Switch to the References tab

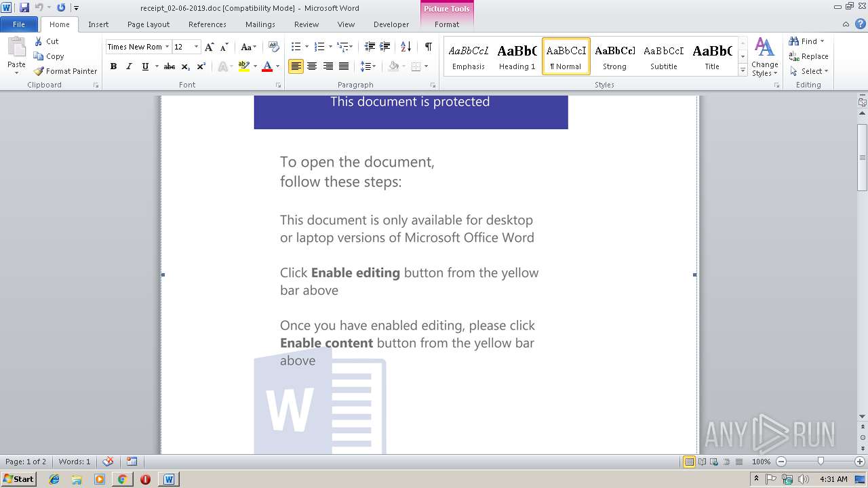(x=208, y=24)
